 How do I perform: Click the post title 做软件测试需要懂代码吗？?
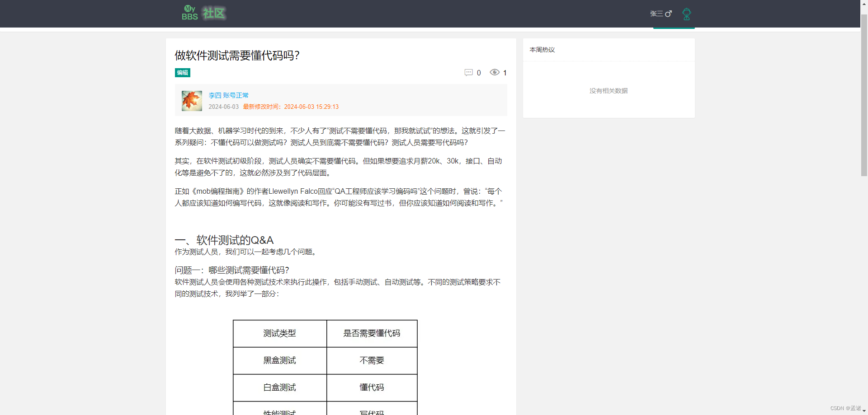point(237,55)
